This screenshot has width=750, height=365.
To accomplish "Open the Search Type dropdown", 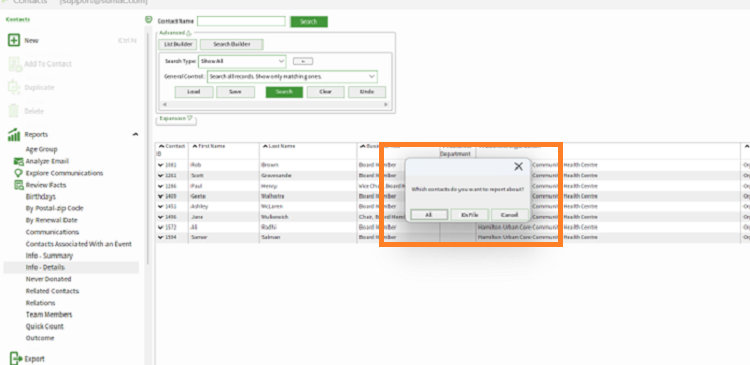I will pyautogui.click(x=281, y=61).
